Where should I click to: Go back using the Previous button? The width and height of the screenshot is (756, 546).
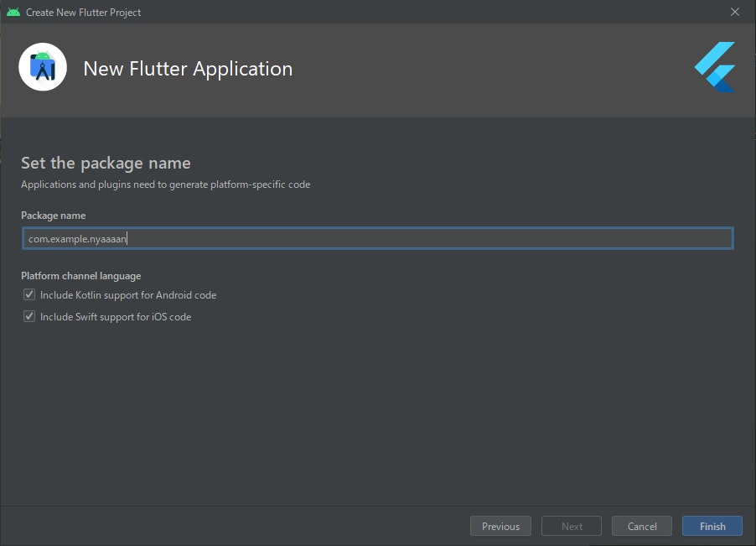coord(500,526)
